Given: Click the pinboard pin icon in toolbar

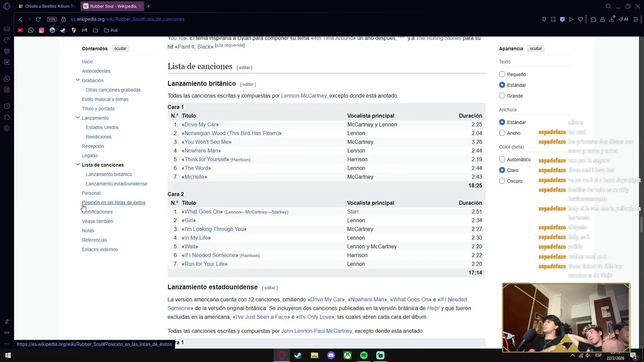Looking at the screenshot, I should pyautogui.click(x=544, y=19).
